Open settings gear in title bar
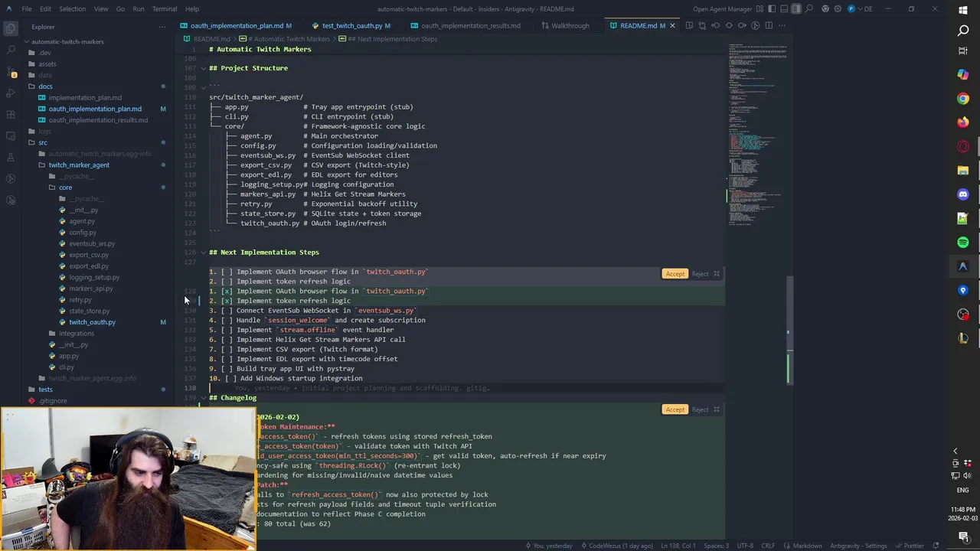 pos(838,9)
